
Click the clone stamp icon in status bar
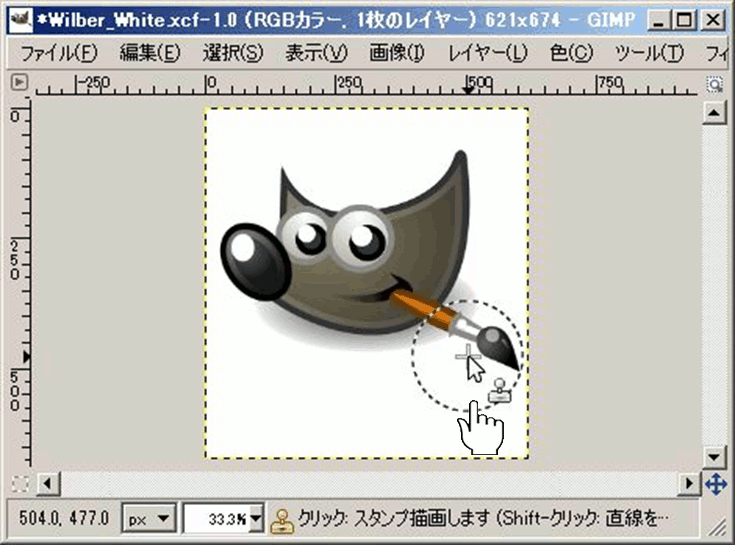pyautogui.click(x=283, y=519)
